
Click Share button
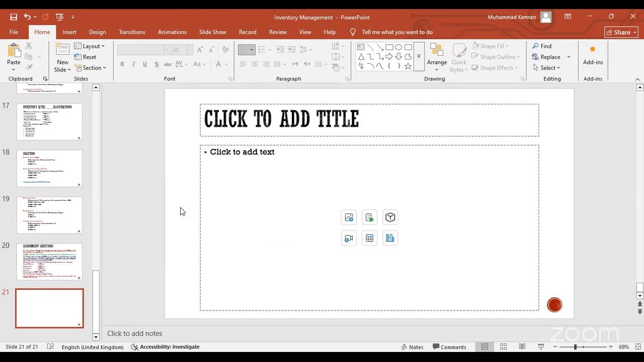pyautogui.click(x=621, y=32)
